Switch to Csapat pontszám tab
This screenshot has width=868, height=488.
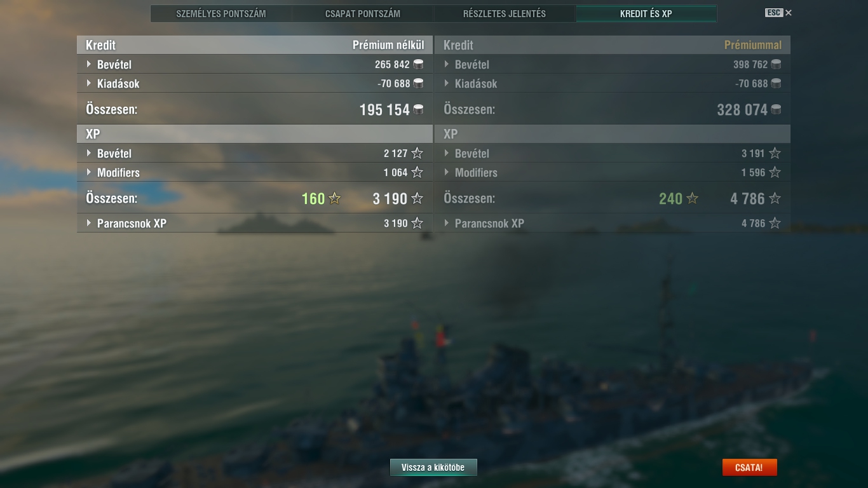click(363, 13)
